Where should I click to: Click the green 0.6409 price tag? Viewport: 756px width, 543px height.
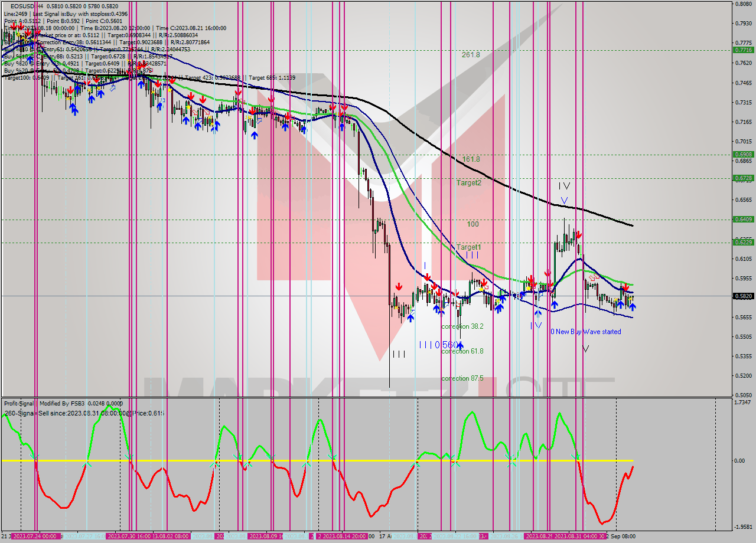[x=742, y=219]
